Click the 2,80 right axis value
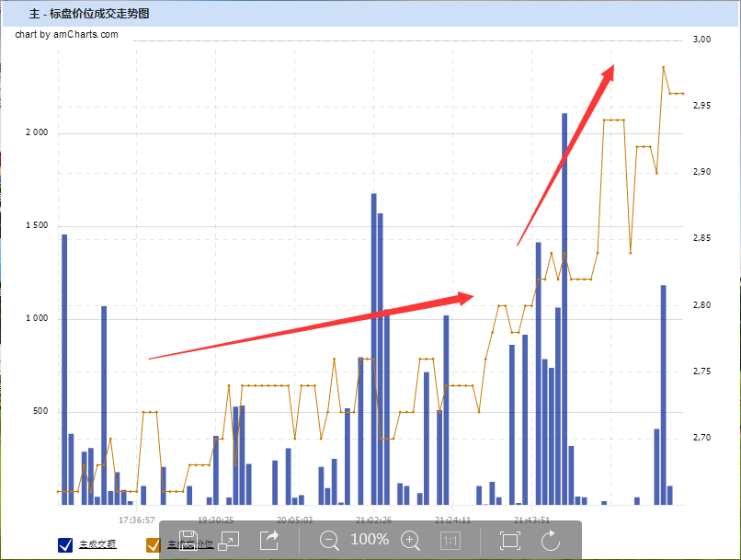The image size is (741, 560). 701,304
